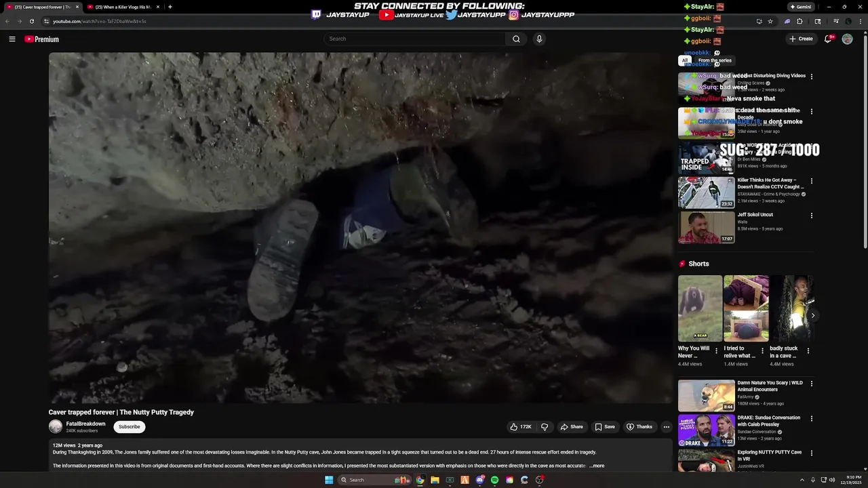The image size is (868, 488).
Task: View site information icon in address bar
Action: click(46, 21)
